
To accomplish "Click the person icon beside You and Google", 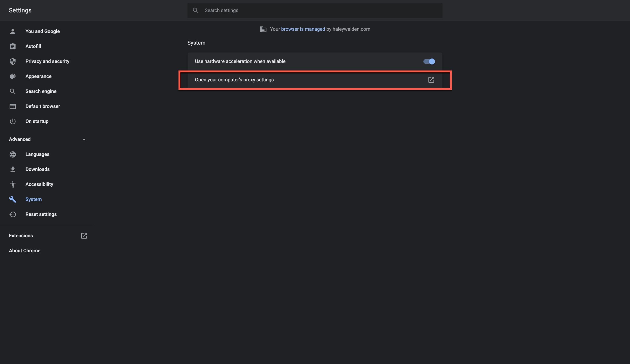I will pos(13,31).
